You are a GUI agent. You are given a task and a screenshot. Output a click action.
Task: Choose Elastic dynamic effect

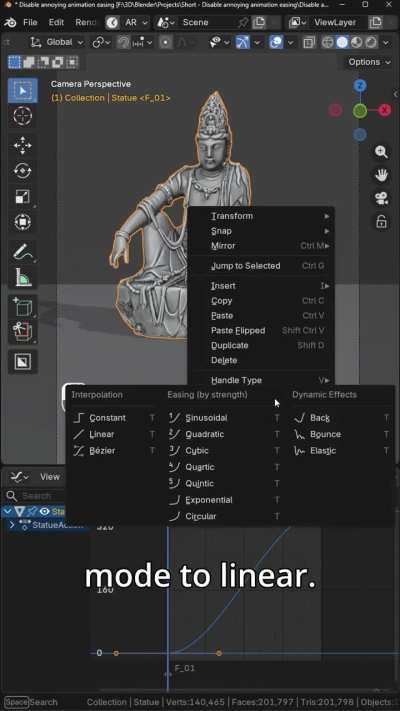341,451
